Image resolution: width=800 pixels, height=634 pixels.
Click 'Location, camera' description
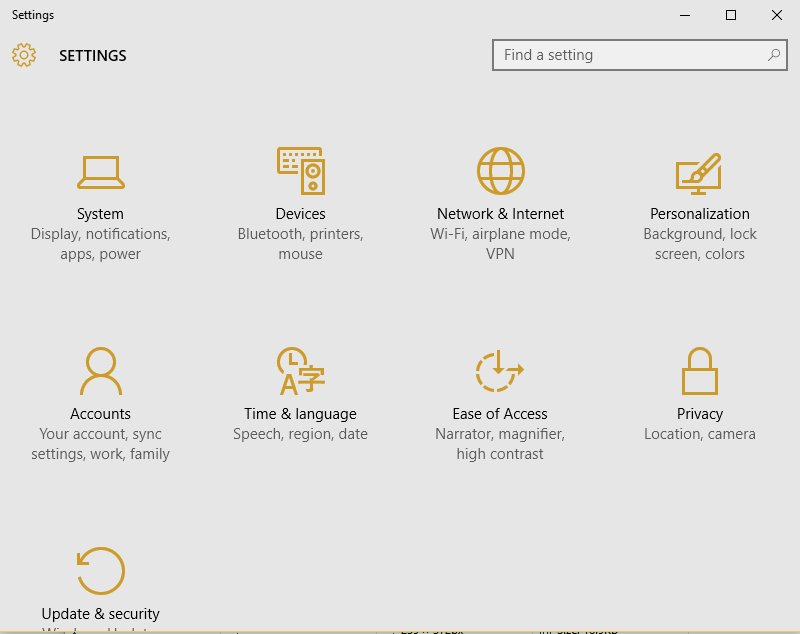pyautogui.click(x=699, y=434)
